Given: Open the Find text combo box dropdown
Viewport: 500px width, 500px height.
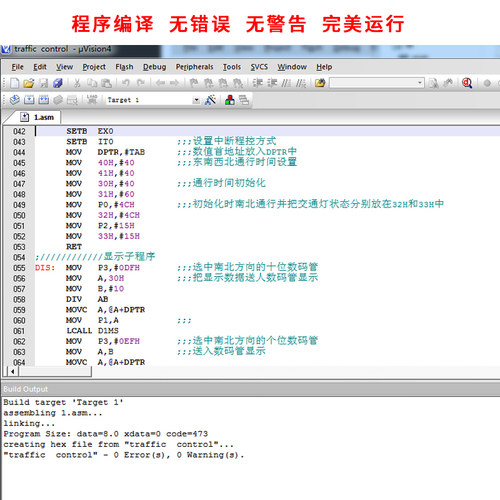Looking at the screenshot, I should click(420, 83).
